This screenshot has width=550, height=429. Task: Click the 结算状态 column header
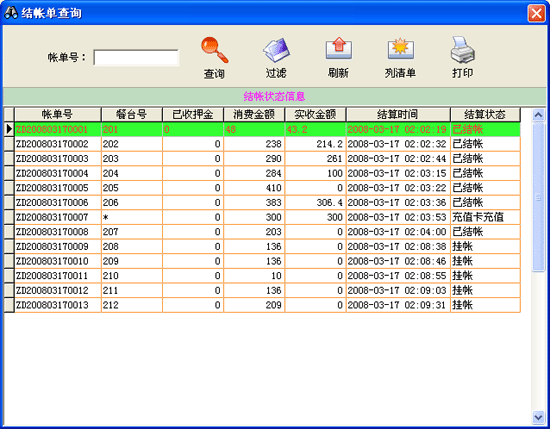click(x=485, y=114)
